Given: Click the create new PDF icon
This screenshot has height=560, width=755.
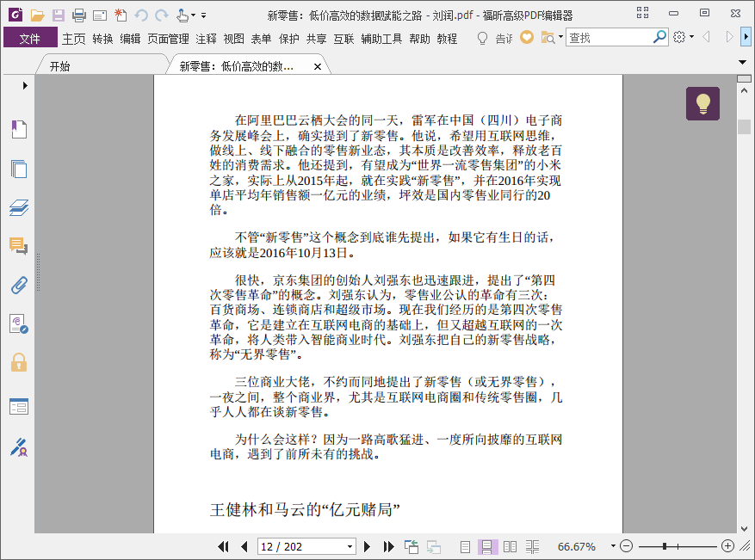Looking at the screenshot, I should pos(121,15).
